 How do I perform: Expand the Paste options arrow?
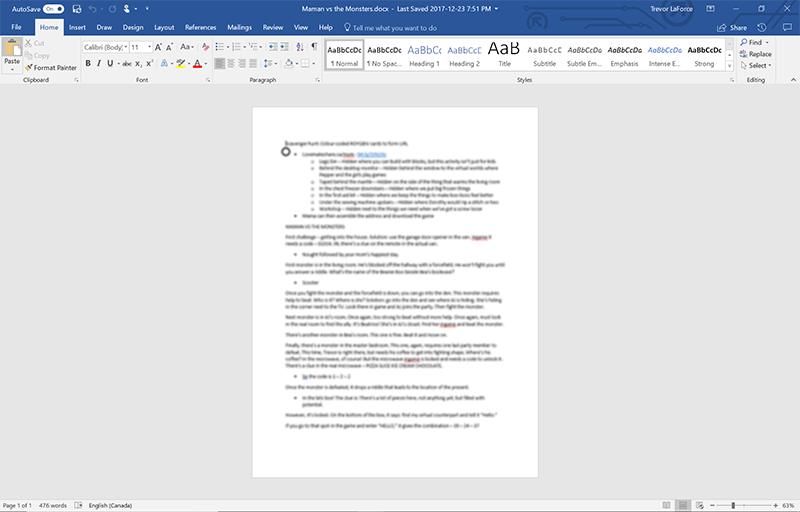pos(12,70)
